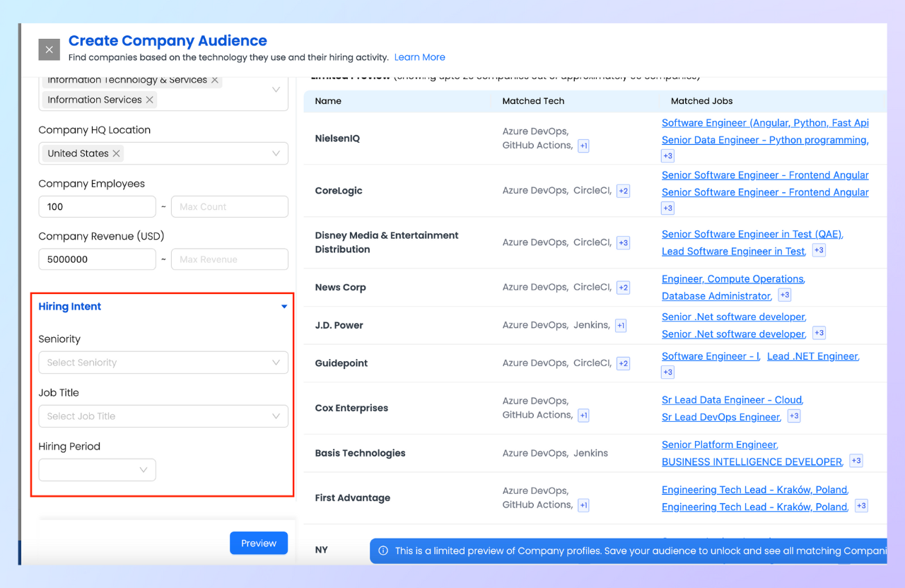Remove the United States location tag
The image size is (905, 588).
[116, 153]
